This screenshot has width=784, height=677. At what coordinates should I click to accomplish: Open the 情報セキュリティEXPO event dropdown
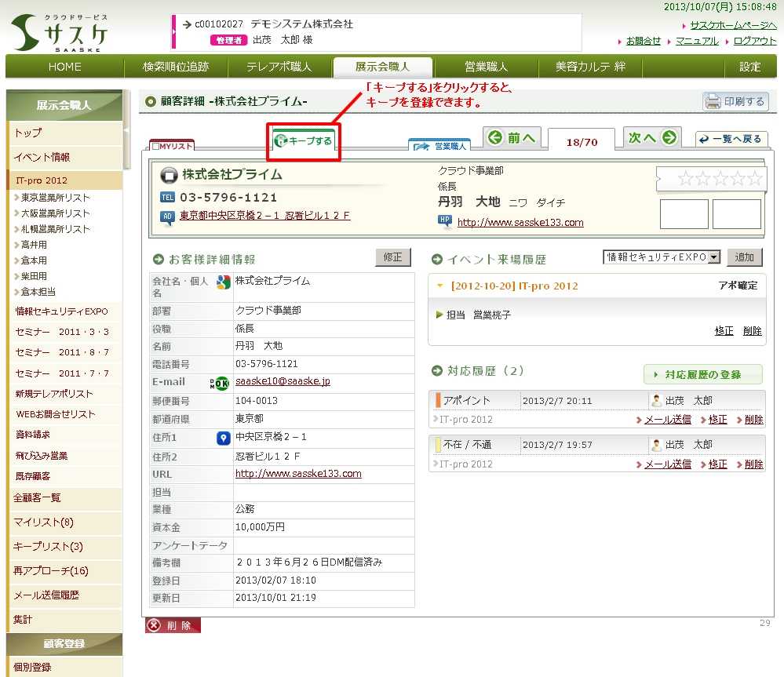pos(713,257)
